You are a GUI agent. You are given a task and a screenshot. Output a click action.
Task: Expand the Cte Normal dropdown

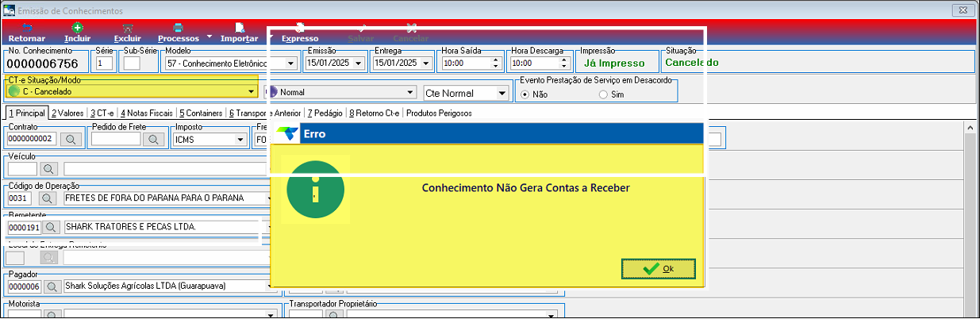(x=502, y=93)
